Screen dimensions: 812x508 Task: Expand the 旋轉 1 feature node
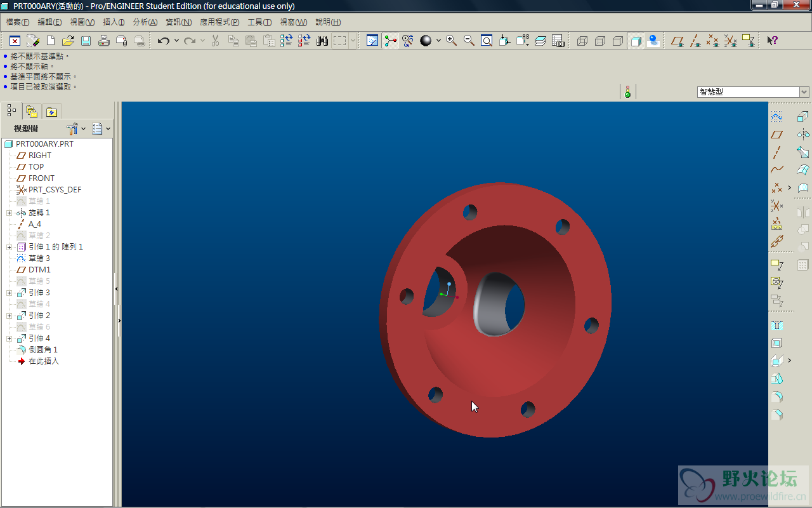coord(10,213)
